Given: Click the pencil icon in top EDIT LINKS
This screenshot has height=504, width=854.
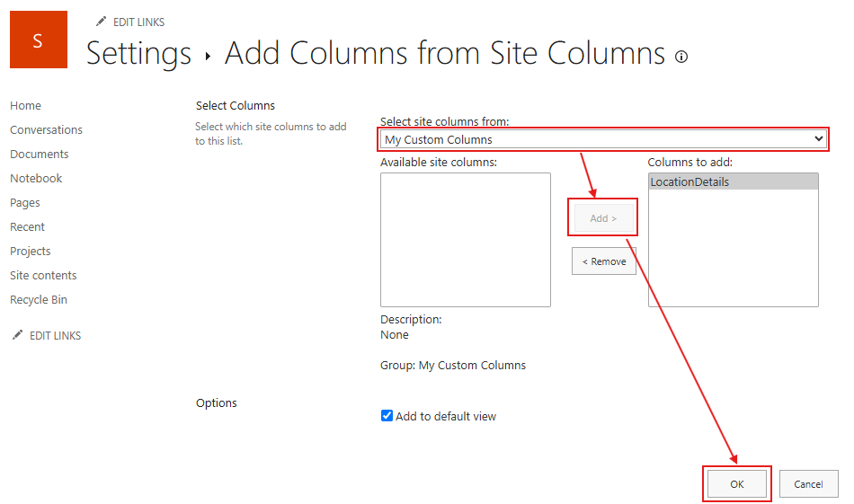Looking at the screenshot, I should 100,22.
